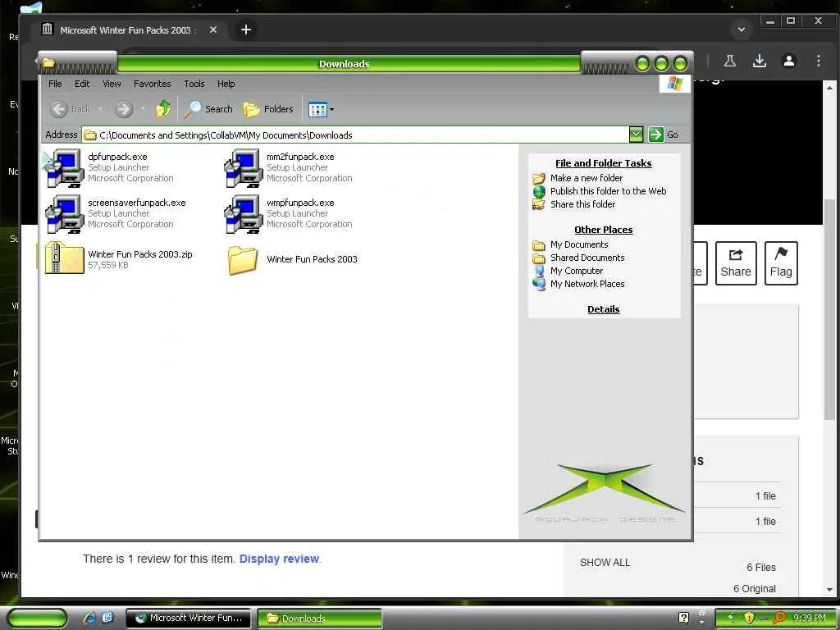Click Share this folder task
Image resolution: width=840 pixels, height=630 pixels.
583,204
